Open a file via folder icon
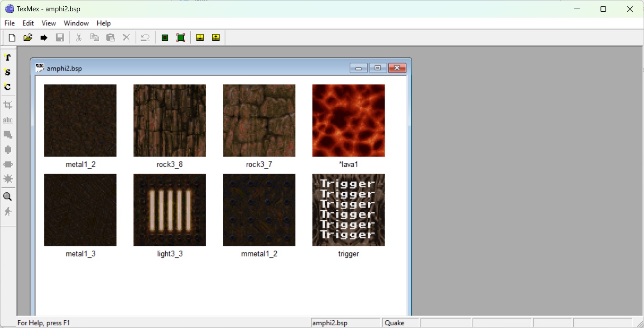Image resolution: width=644 pixels, height=328 pixels. click(x=28, y=38)
